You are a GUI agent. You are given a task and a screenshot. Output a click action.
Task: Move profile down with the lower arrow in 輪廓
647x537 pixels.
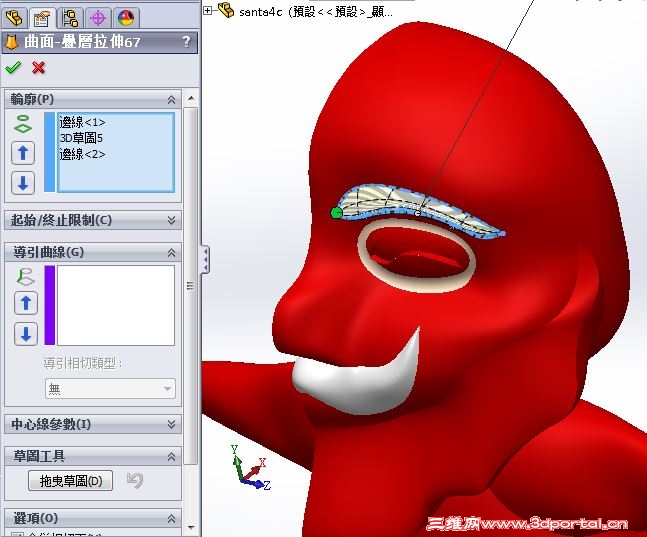click(x=23, y=182)
